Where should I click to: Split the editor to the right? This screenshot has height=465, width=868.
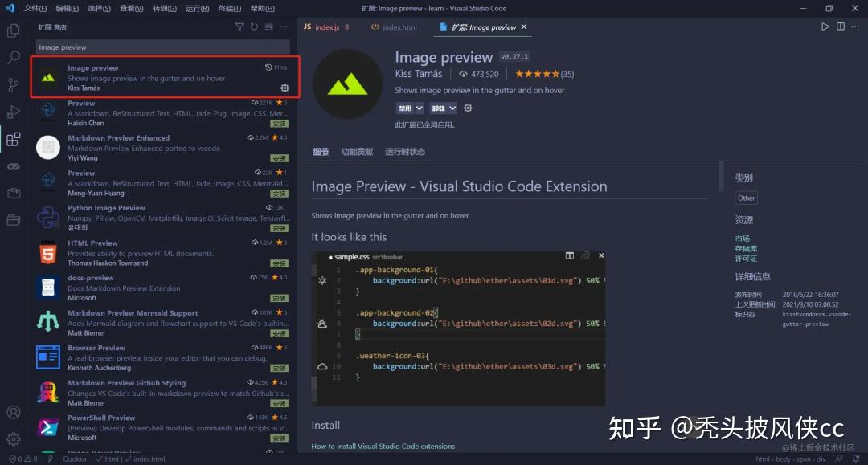pos(841,27)
